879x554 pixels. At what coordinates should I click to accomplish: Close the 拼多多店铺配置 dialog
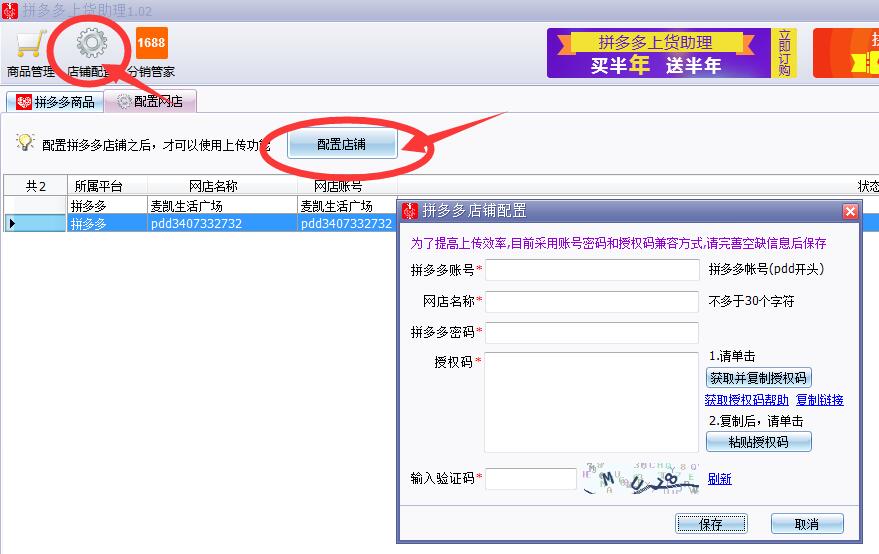(x=850, y=211)
